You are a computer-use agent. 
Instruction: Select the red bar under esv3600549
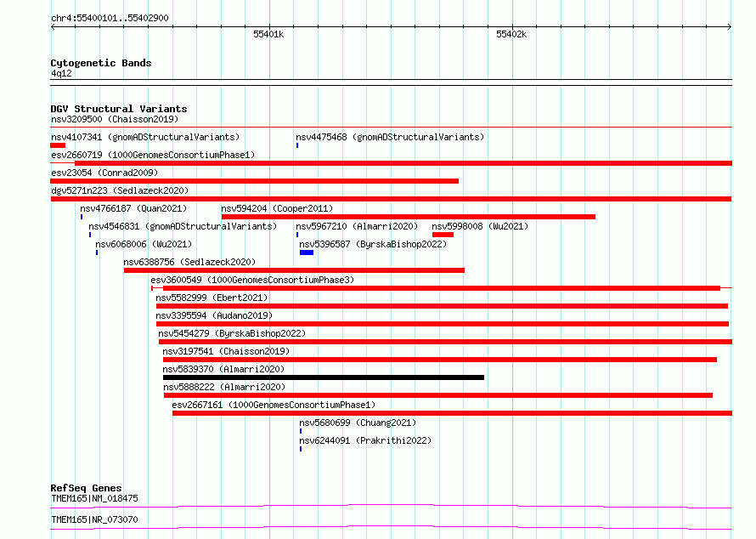click(442, 288)
